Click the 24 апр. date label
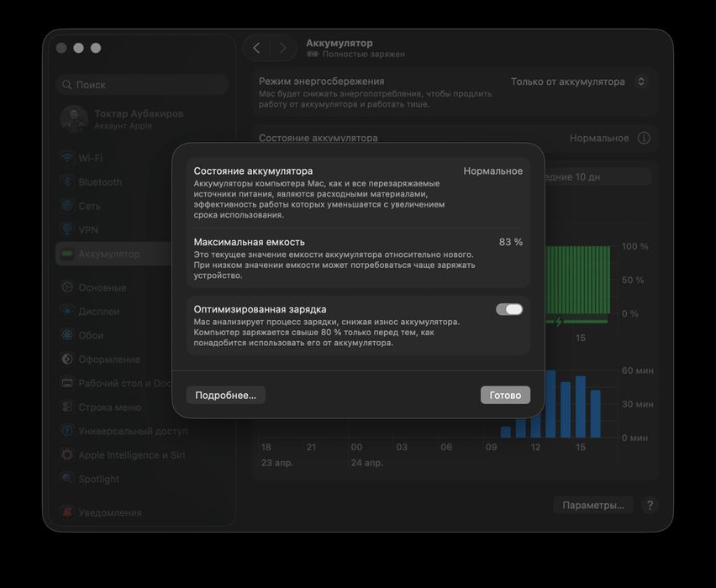This screenshot has width=716, height=588. (x=366, y=463)
